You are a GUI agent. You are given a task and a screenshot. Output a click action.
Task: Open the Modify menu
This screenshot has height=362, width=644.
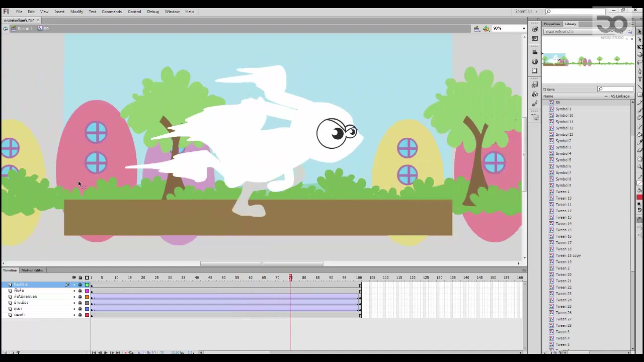pyautogui.click(x=76, y=12)
